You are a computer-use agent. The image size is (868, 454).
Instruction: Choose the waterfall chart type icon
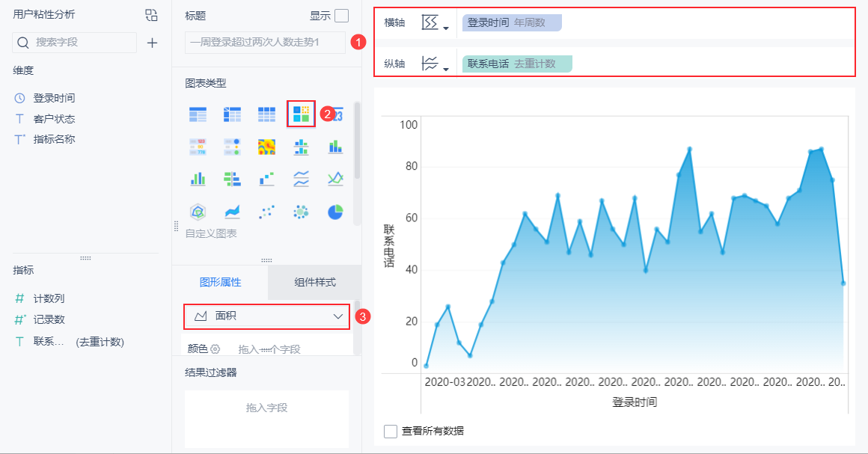tap(267, 179)
